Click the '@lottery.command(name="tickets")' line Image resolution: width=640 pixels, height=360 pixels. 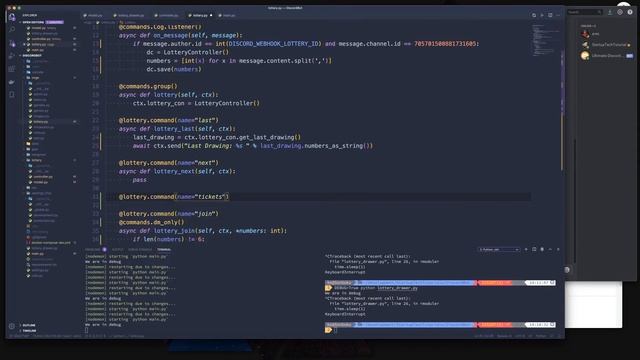point(174,197)
